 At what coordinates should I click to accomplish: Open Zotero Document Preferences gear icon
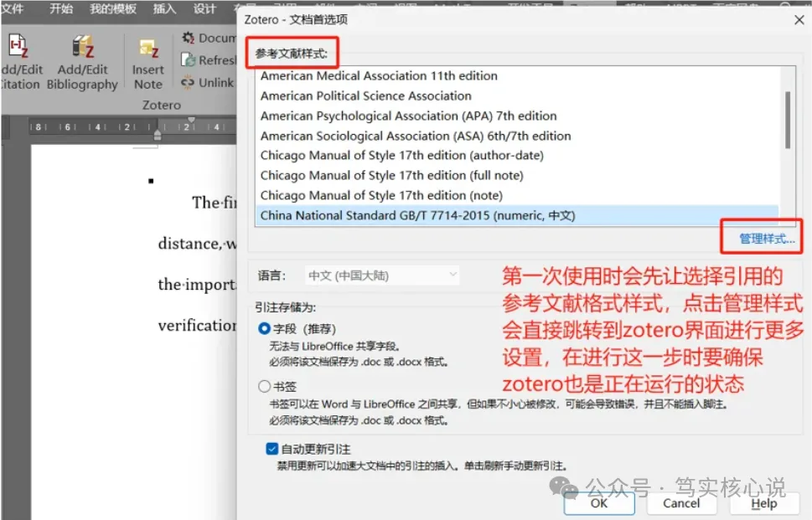(189, 38)
